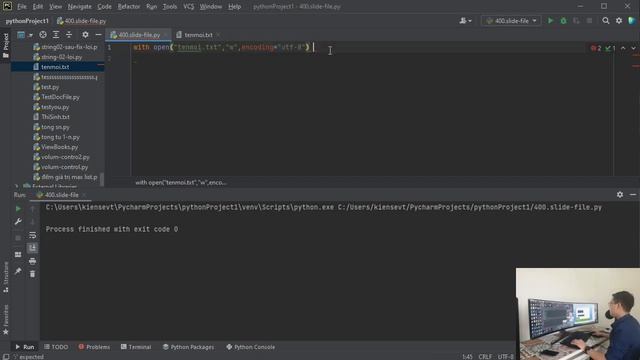Open the File menu
The width and height of the screenshot is (640, 360).
(x=22, y=7)
